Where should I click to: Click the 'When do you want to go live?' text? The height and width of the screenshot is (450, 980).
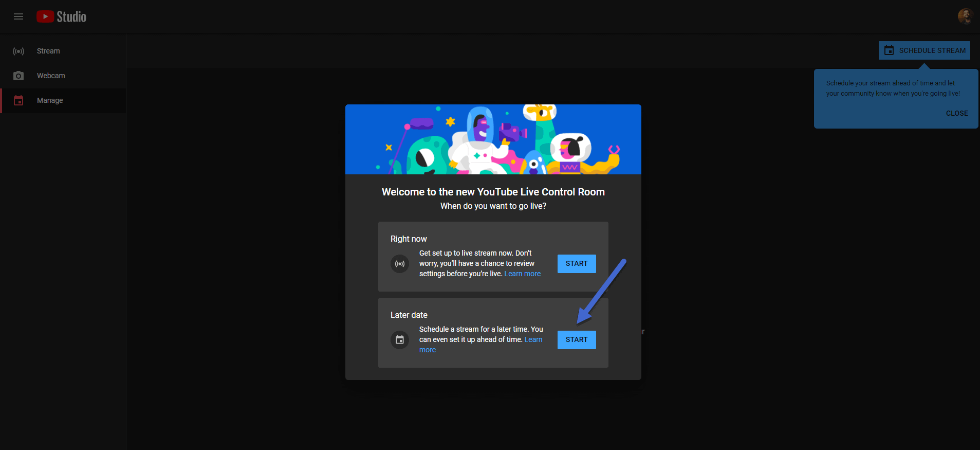493,206
